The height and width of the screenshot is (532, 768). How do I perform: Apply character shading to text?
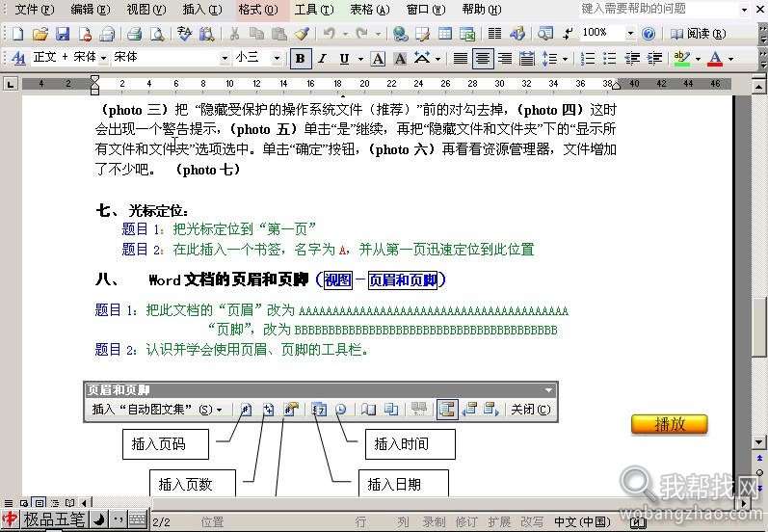pyautogui.click(x=400, y=59)
